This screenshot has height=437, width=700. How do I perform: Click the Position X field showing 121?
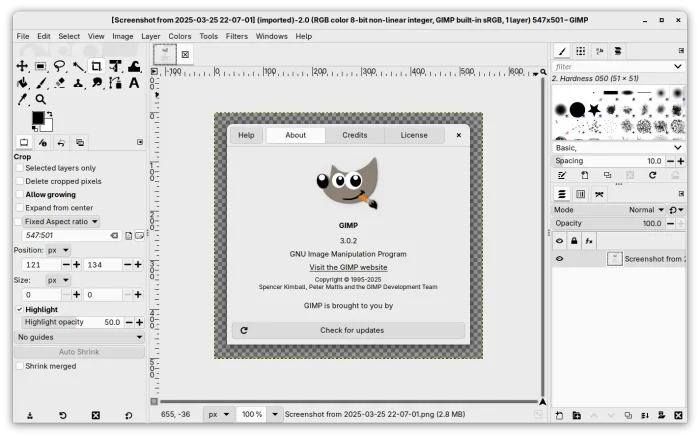coord(41,265)
